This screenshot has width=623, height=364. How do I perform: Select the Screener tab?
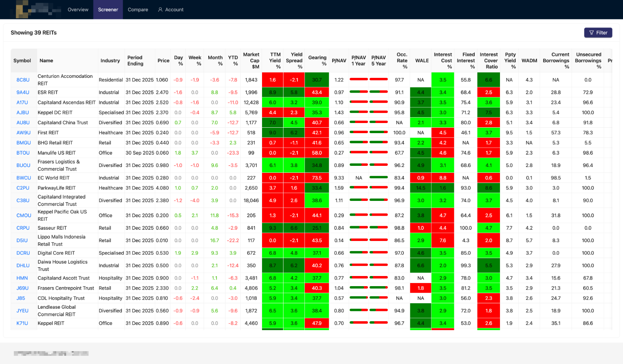click(108, 10)
